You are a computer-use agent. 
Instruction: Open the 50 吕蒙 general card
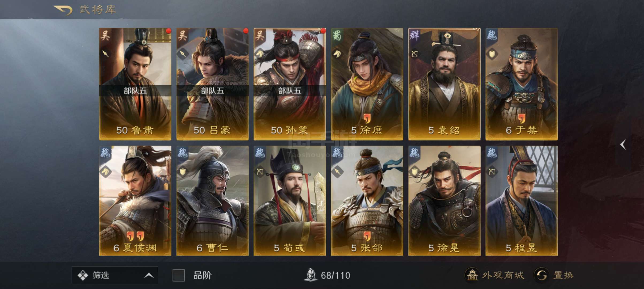[212, 84]
